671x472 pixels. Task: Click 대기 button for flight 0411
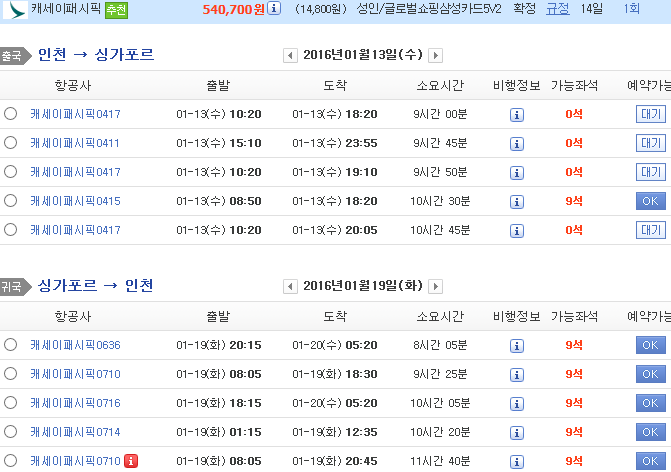tap(650, 143)
